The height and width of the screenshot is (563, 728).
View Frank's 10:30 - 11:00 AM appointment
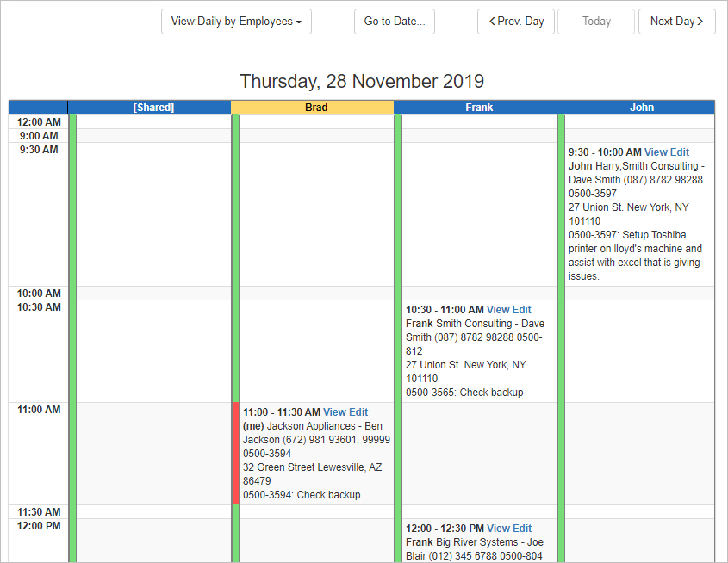point(498,310)
